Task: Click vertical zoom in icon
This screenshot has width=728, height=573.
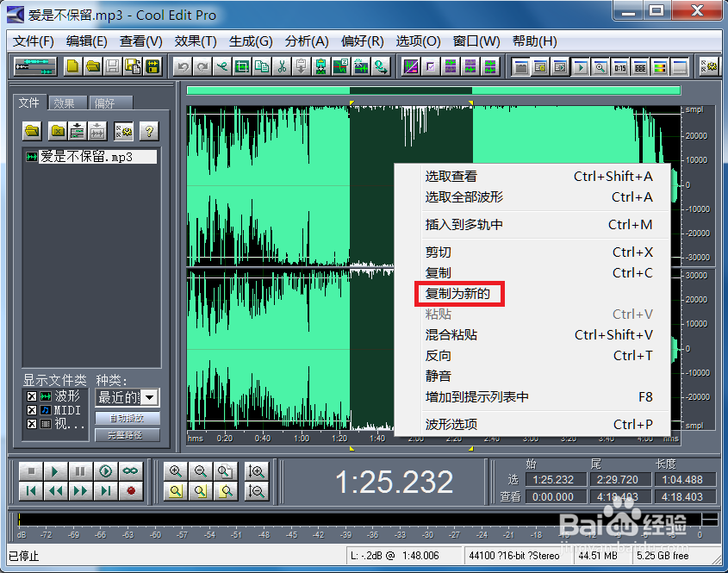Action: pos(256,471)
